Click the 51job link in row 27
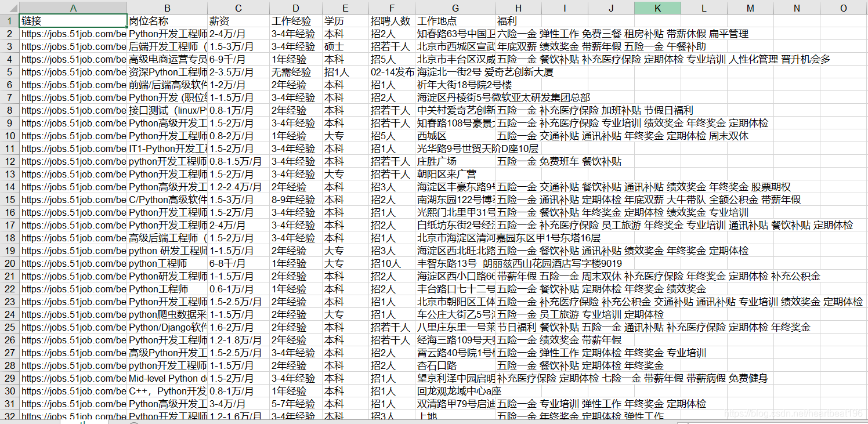The image size is (868, 424). pyautogui.click(x=73, y=353)
